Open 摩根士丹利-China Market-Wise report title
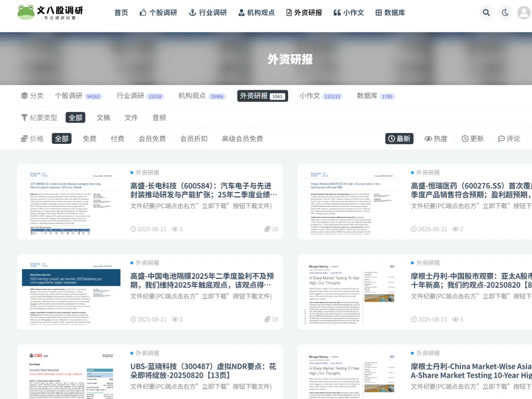The width and height of the screenshot is (532, 399). tap(471, 370)
